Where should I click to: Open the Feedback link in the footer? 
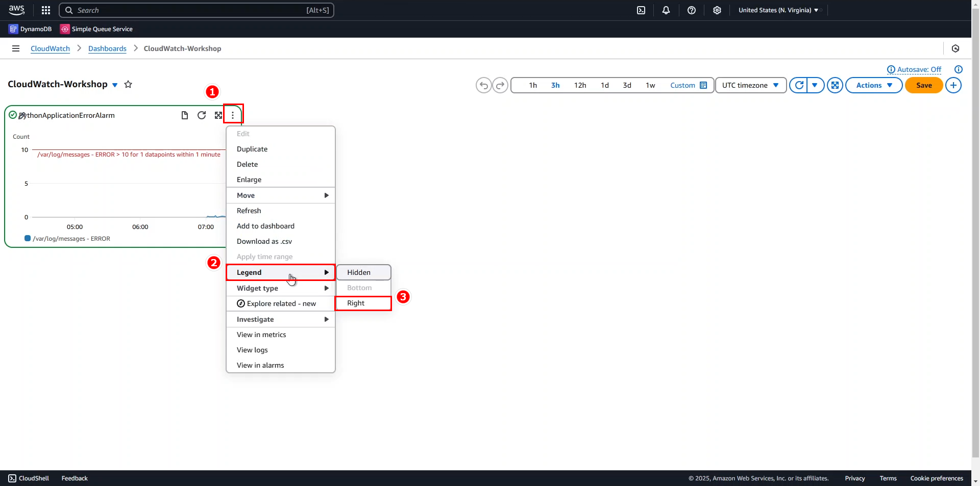[75, 478]
